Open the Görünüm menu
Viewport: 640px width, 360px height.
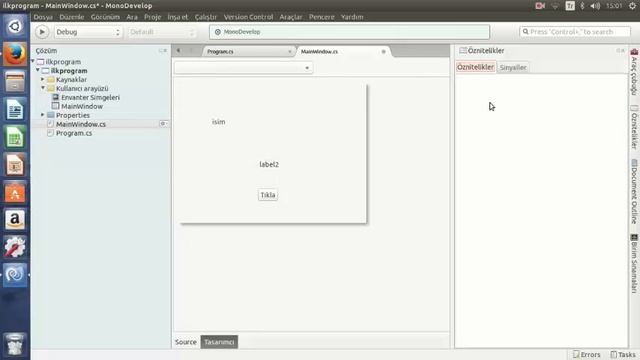pyautogui.click(x=105, y=17)
